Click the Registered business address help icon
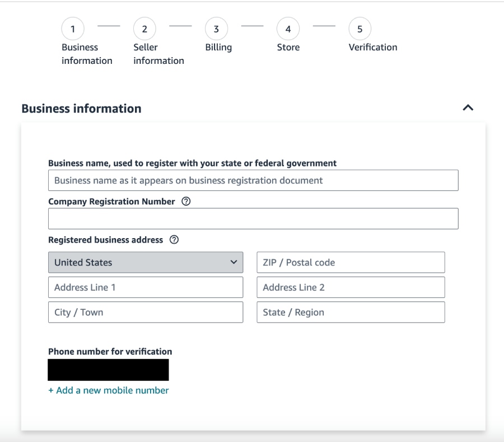 (x=174, y=240)
